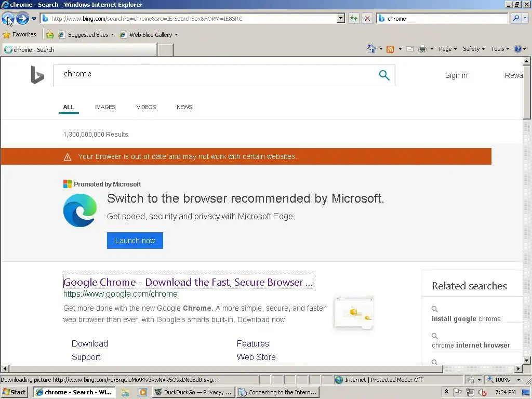Screen dimensions: 532x399
Task: Refresh the page with the green arrows icon
Action: pyautogui.click(x=353, y=18)
